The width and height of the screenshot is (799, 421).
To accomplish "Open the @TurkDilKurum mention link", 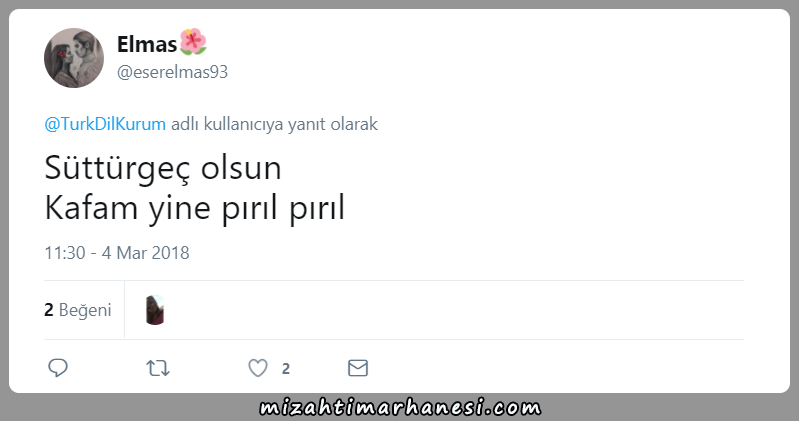I will 105,124.
